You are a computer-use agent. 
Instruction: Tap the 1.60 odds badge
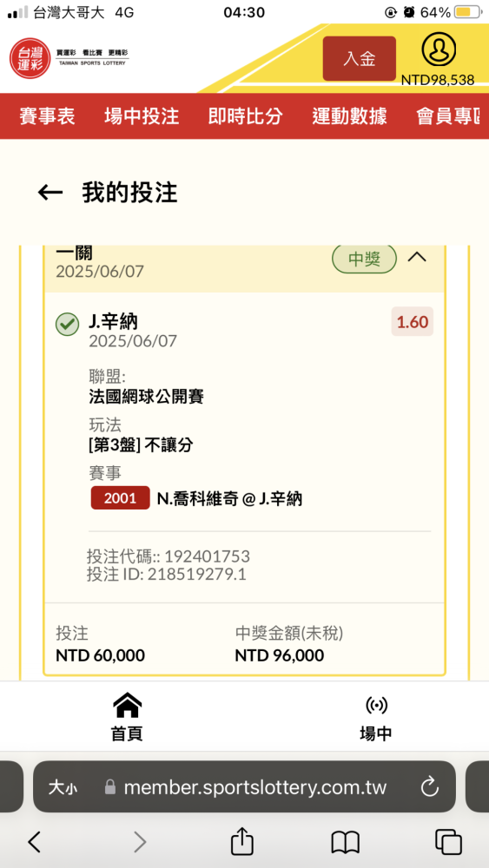tap(413, 322)
